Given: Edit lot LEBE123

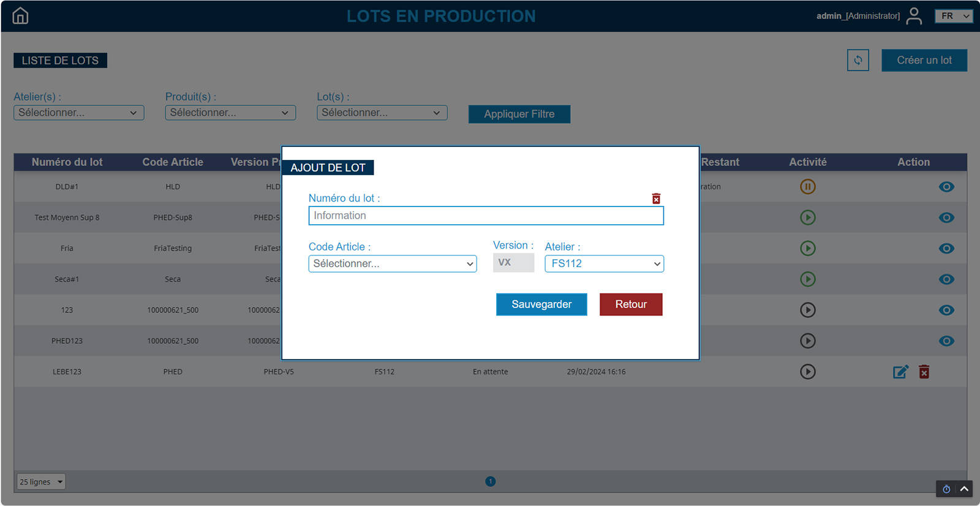Looking at the screenshot, I should tap(900, 372).
